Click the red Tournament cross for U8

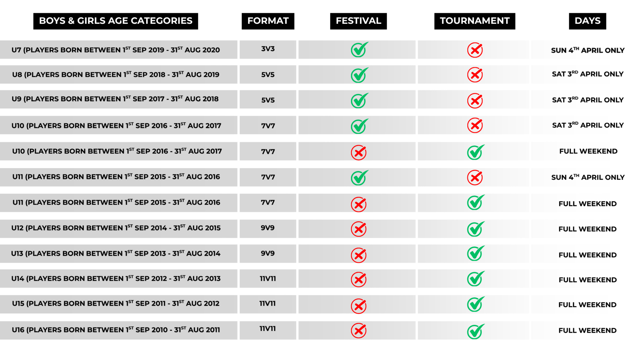[x=475, y=75]
